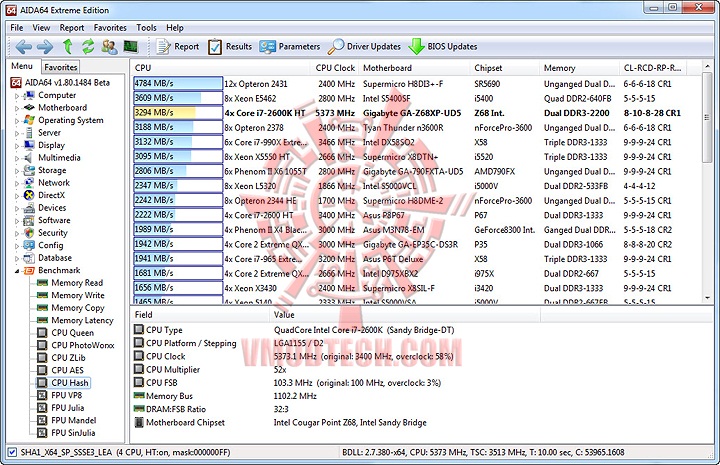Open the Help menu
720x465 pixels.
click(174, 28)
